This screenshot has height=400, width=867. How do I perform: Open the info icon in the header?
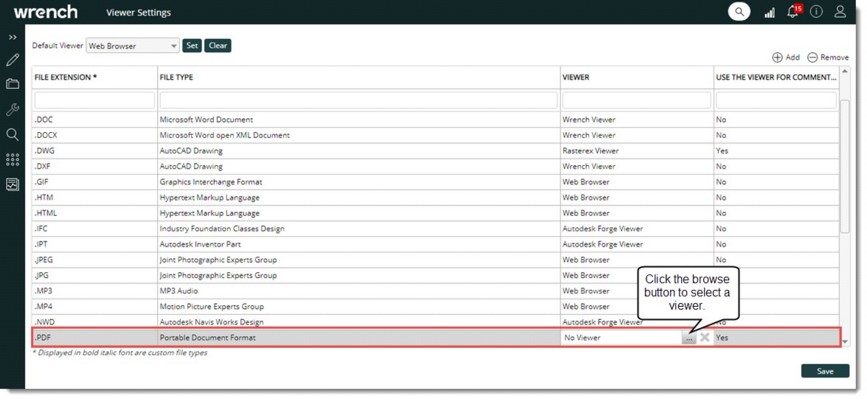coord(816,12)
